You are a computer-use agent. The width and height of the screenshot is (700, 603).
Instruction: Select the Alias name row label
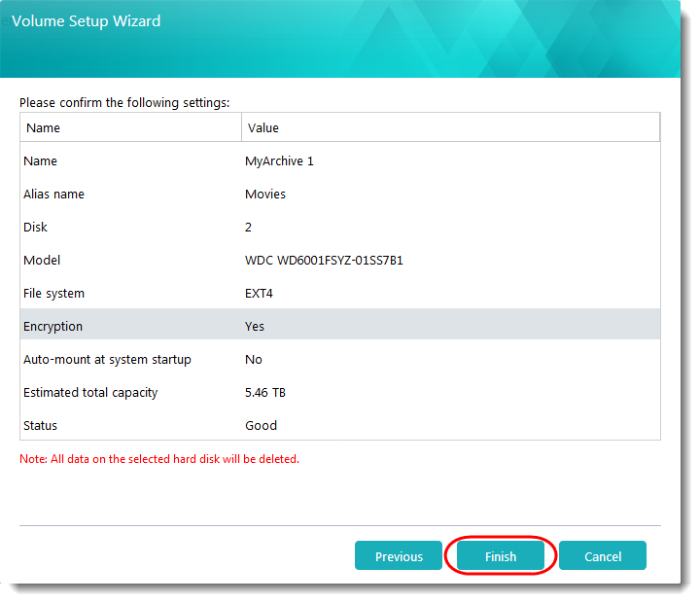(53, 194)
